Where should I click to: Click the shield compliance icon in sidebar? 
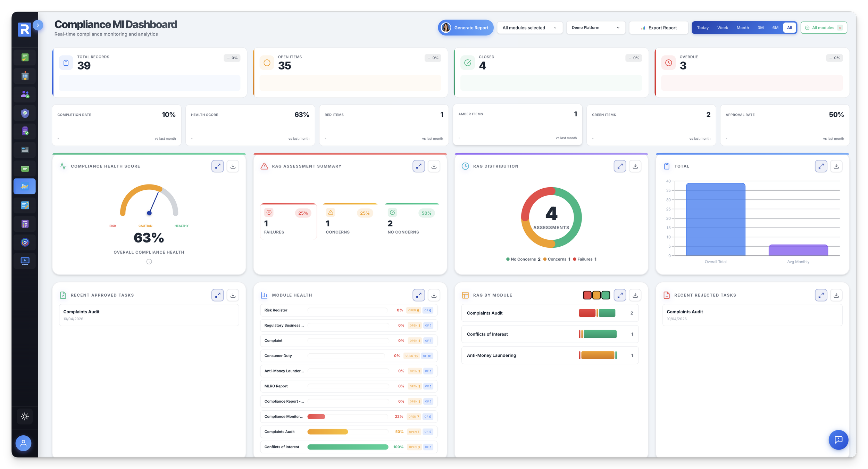[x=24, y=113]
